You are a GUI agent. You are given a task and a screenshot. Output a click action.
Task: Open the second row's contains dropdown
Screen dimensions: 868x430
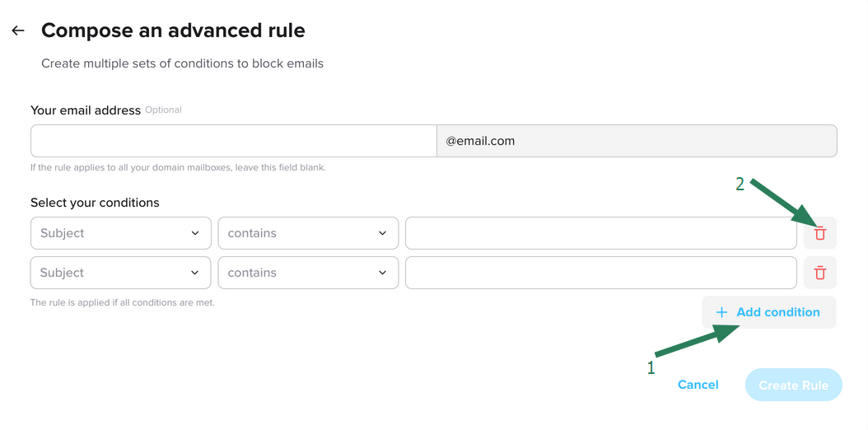pos(308,273)
